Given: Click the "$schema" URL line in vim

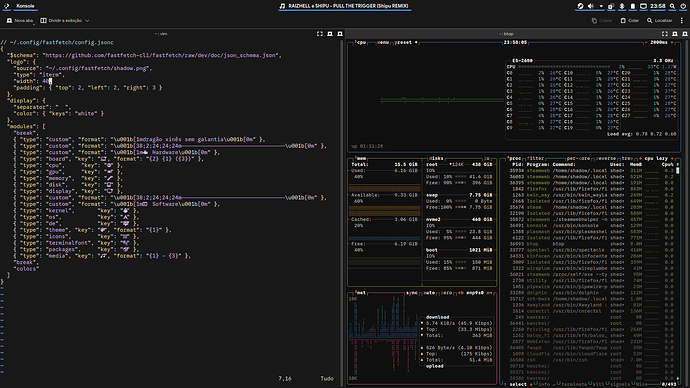Looking at the screenshot, I should coord(144,55).
